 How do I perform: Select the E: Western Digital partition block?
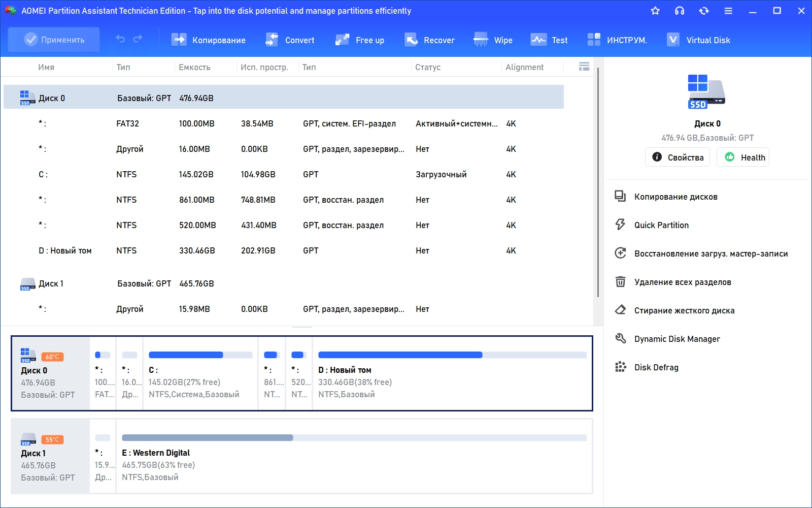pyautogui.click(x=354, y=456)
